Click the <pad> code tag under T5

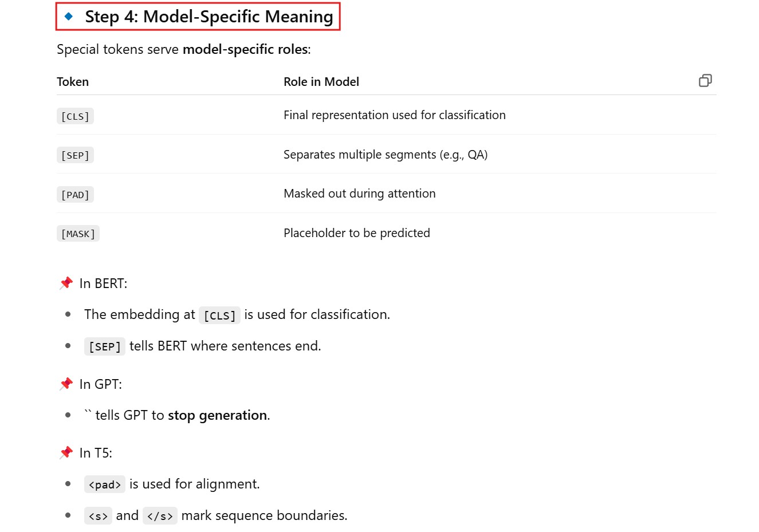coord(104,485)
